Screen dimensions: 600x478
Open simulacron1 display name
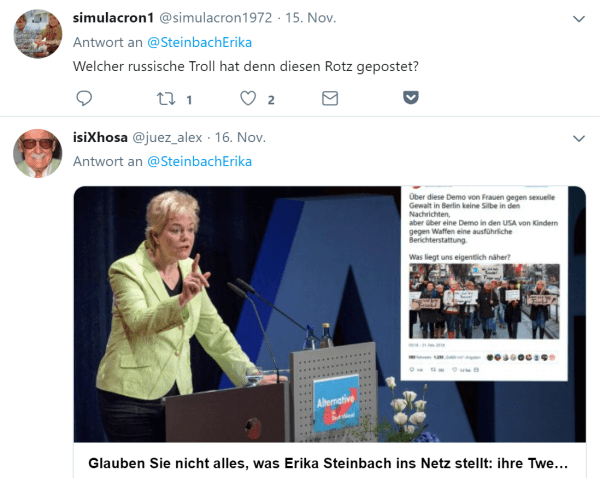(x=113, y=18)
